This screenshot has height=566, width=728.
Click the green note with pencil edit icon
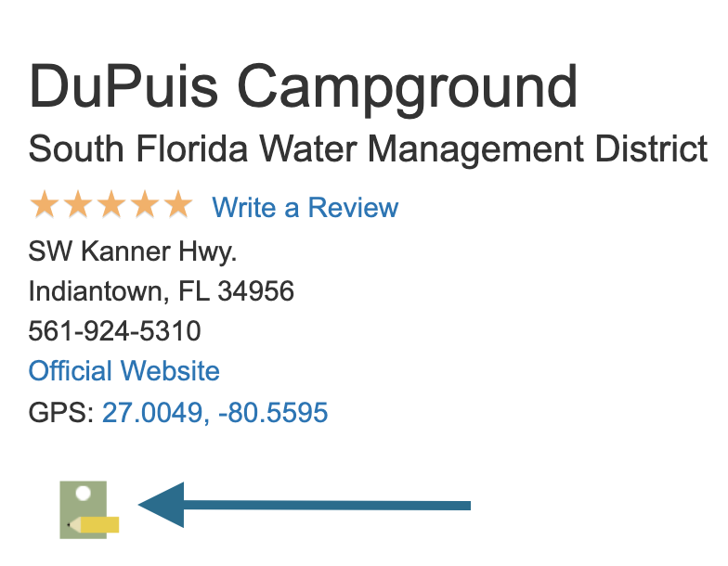(x=89, y=509)
